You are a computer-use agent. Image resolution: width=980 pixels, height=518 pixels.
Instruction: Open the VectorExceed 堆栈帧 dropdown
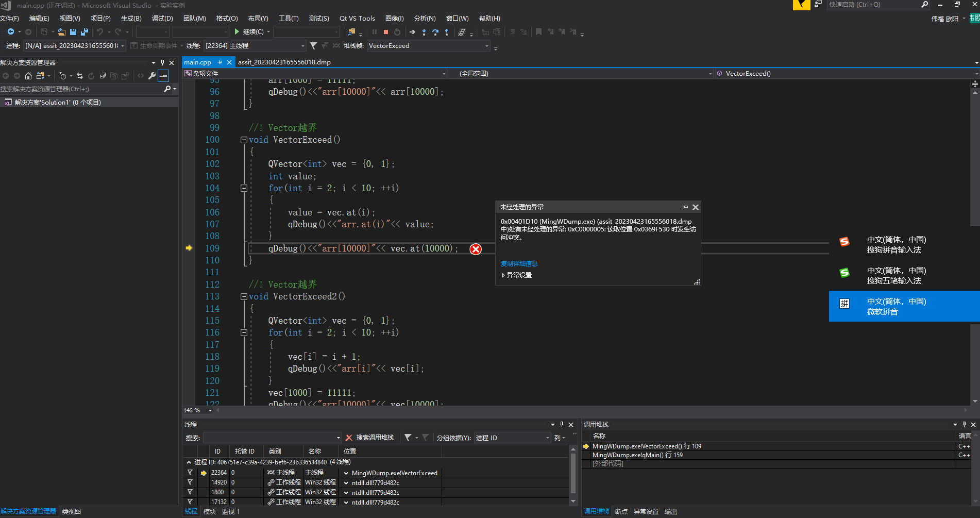[486, 45]
